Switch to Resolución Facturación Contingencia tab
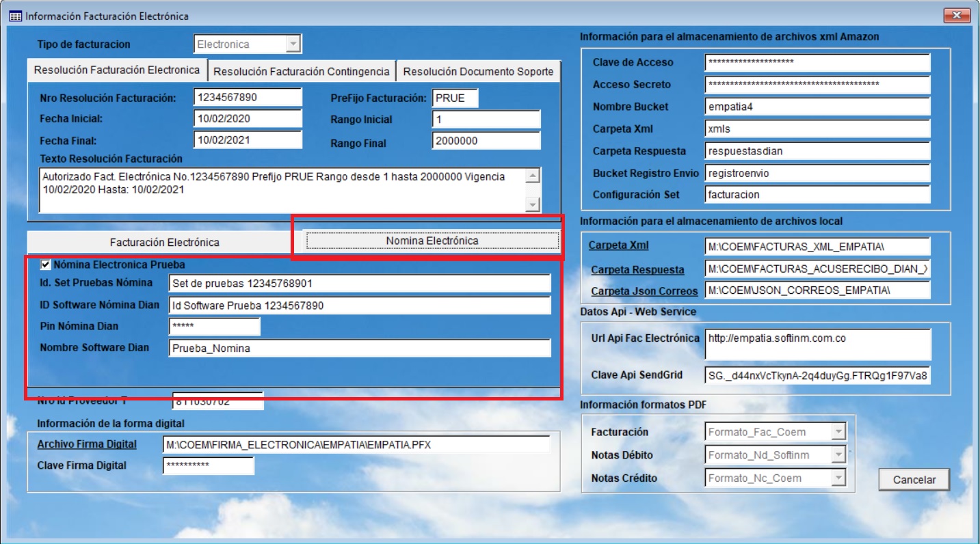Image resolution: width=980 pixels, height=544 pixels. 301,71
